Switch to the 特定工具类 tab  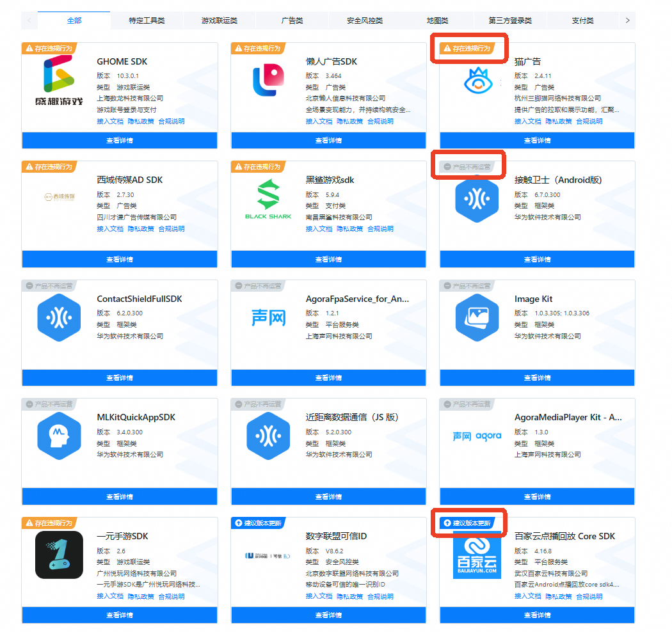tap(147, 20)
